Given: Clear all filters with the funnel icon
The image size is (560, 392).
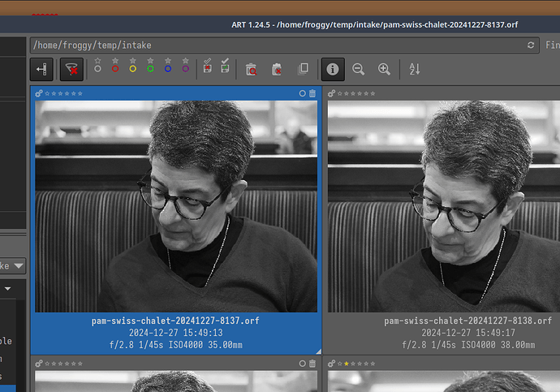Looking at the screenshot, I should coord(71,70).
